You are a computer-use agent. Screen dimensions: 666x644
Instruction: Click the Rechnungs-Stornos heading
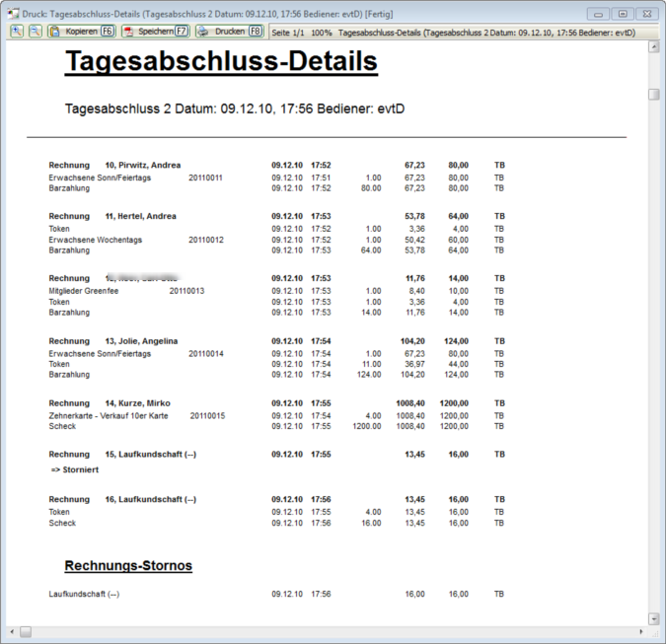128,566
